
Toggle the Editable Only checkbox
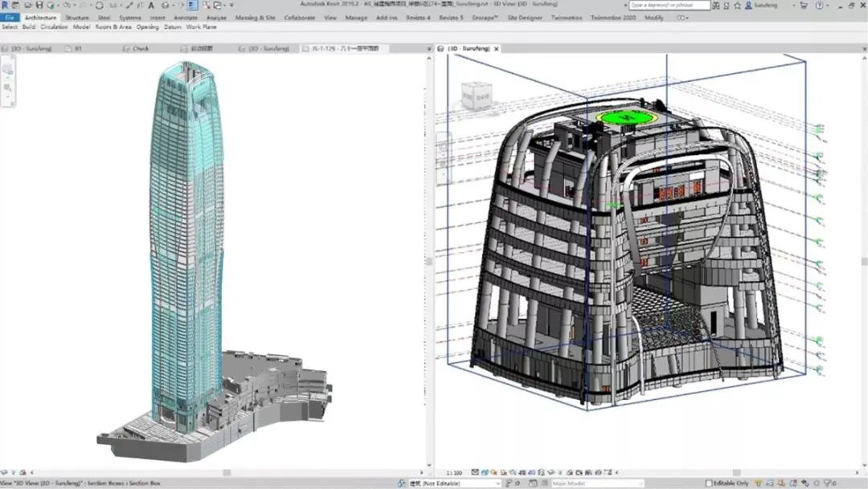click(708, 483)
